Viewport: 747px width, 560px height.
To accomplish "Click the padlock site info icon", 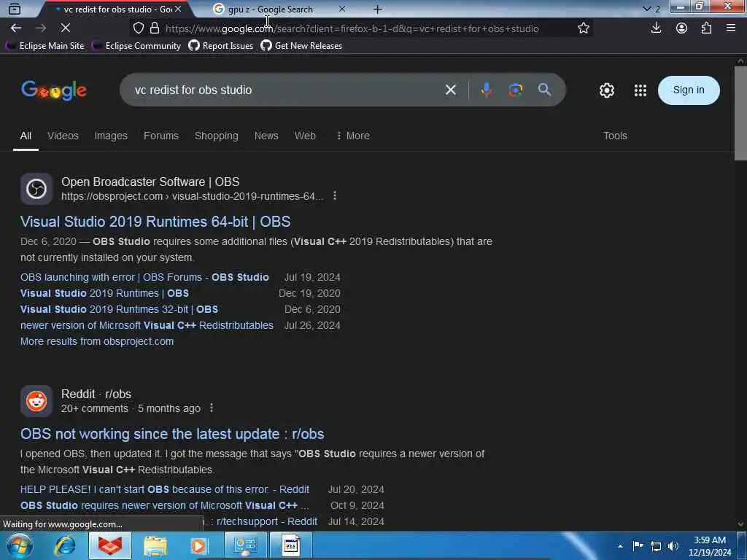I will tap(155, 28).
